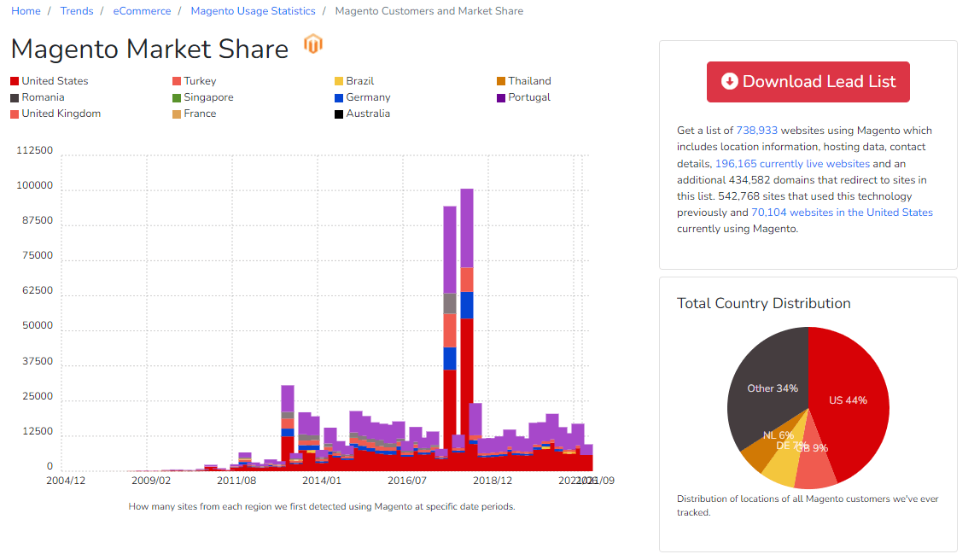Select the Thailand orange legend swatch
This screenshot has height=560, width=974.
pyautogui.click(x=501, y=81)
